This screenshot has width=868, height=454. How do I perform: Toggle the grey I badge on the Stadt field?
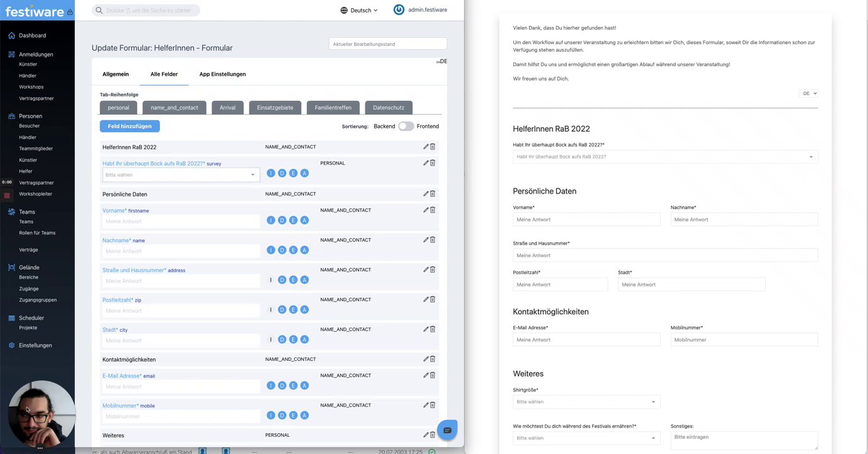click(x=271, y=339)
